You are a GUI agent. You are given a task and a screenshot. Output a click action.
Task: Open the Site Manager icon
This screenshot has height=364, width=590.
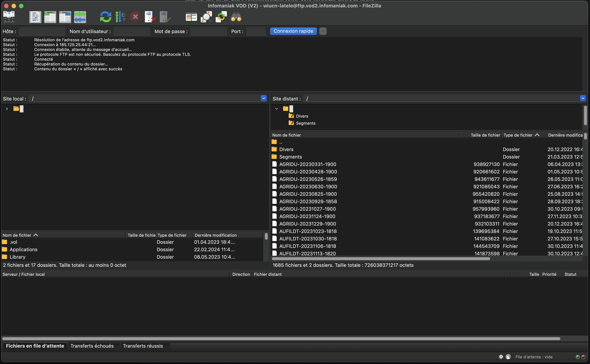click(x=9, y=17)
